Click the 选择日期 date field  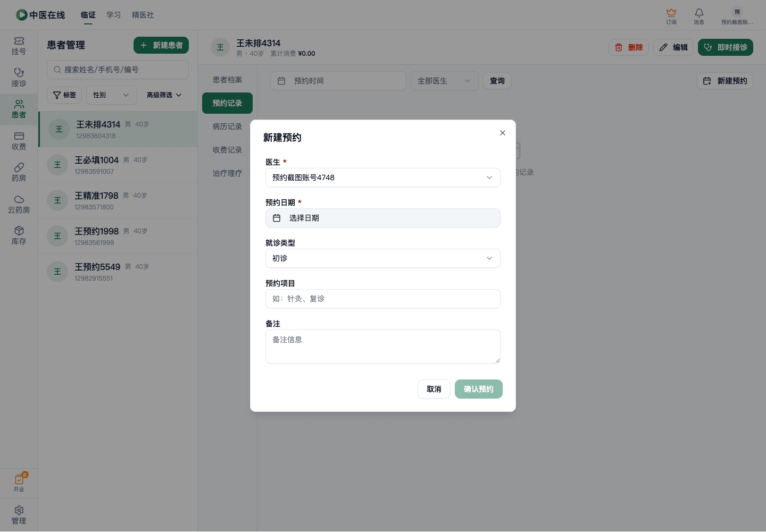(x=383, y=218)
